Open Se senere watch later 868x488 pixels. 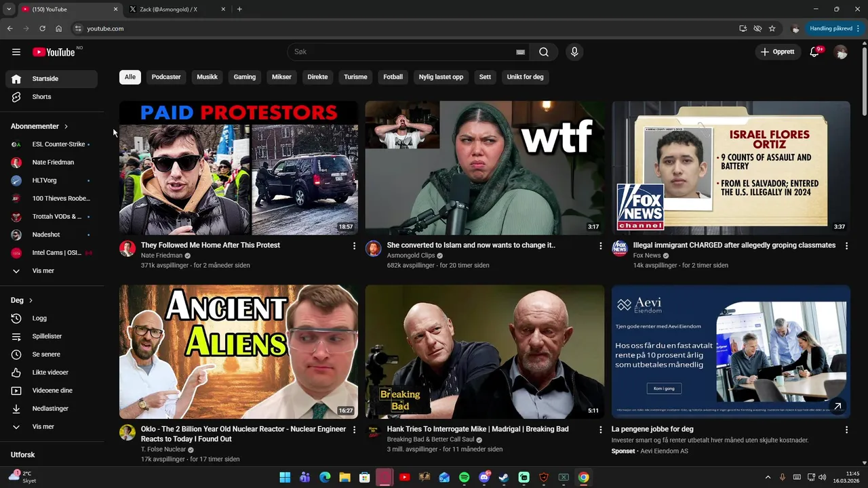point(52,354)
